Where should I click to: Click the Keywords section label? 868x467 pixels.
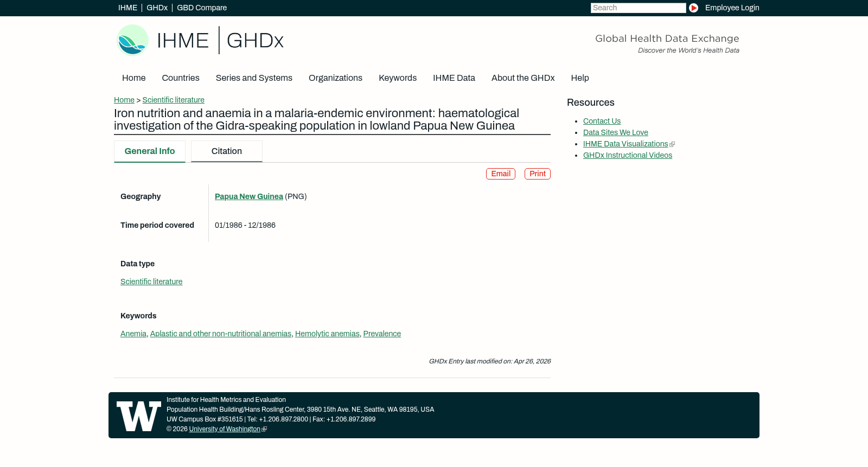pyautogui.click(x=138, y=316)
